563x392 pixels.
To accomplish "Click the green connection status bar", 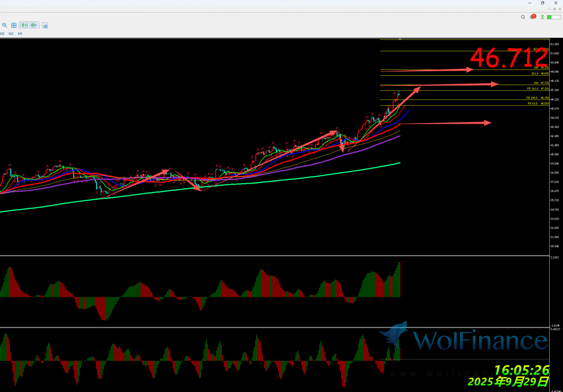I will (553, 17).
